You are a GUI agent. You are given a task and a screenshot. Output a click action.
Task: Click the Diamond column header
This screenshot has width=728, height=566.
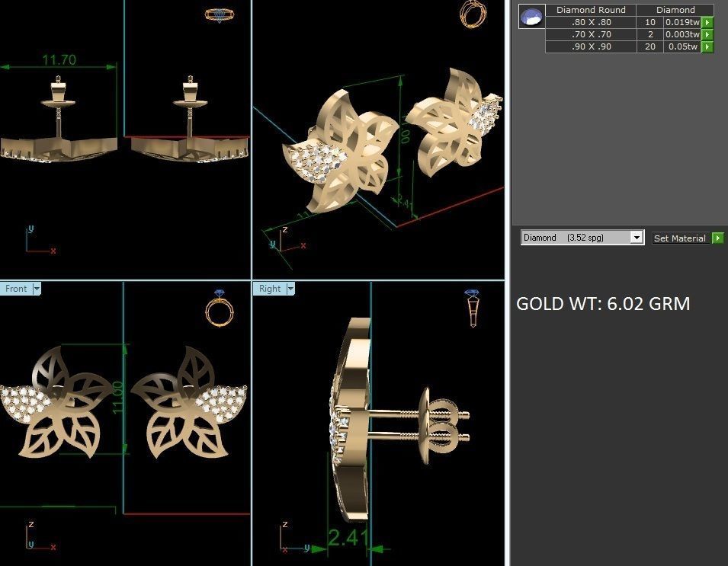pyautogui.click(x=675, y=10)
